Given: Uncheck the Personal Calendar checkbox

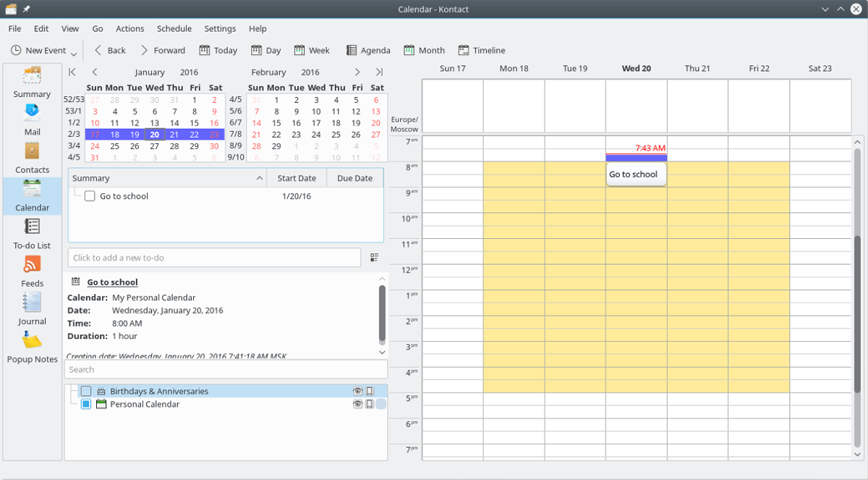Looking at the screenshot, I should [x=86, y=404].
